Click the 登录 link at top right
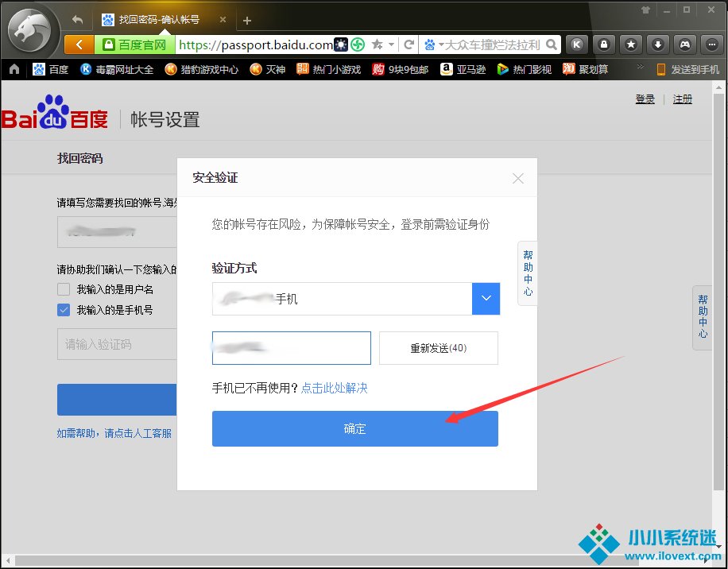The width and height of the screenshot is (728, 569). click(x=645, y=99)
